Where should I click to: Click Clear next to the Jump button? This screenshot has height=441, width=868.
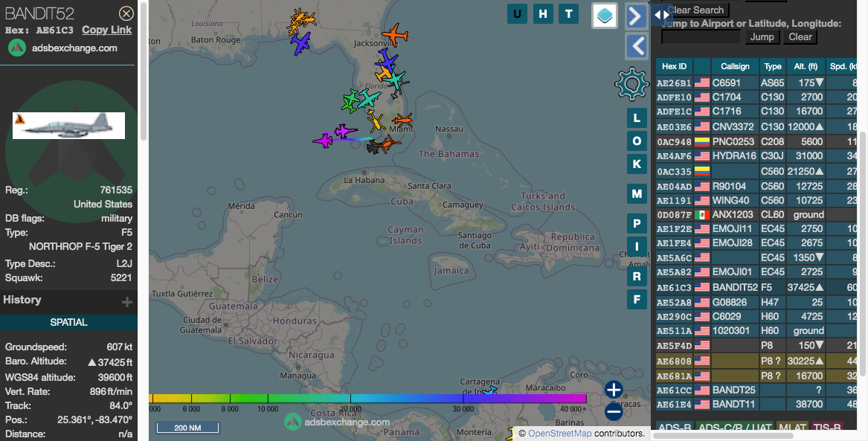click(800, 37)
